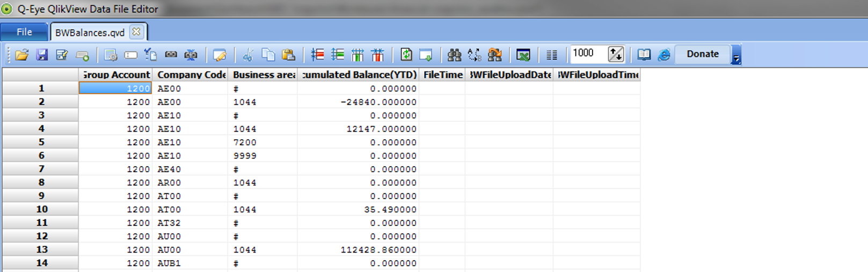Viewport: 868px width, 272px height.
Task: Click the binoculars with orange arrow icon
Action: 494,54
